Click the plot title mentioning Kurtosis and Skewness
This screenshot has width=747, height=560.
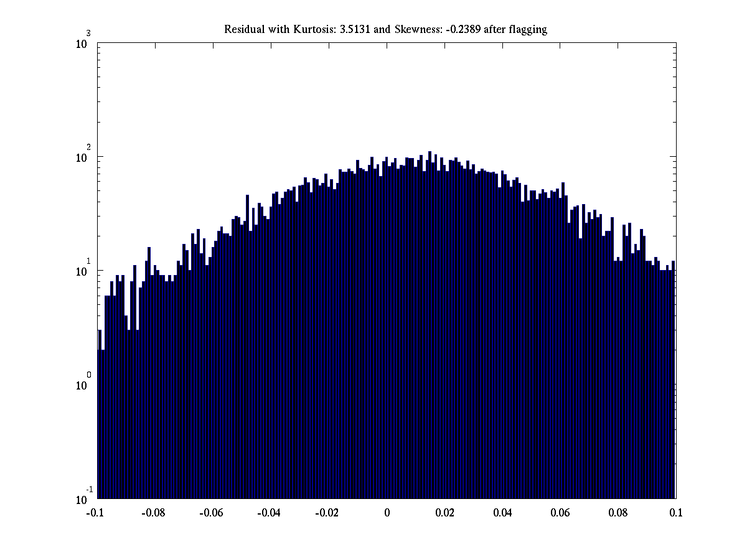pos(386,30)
